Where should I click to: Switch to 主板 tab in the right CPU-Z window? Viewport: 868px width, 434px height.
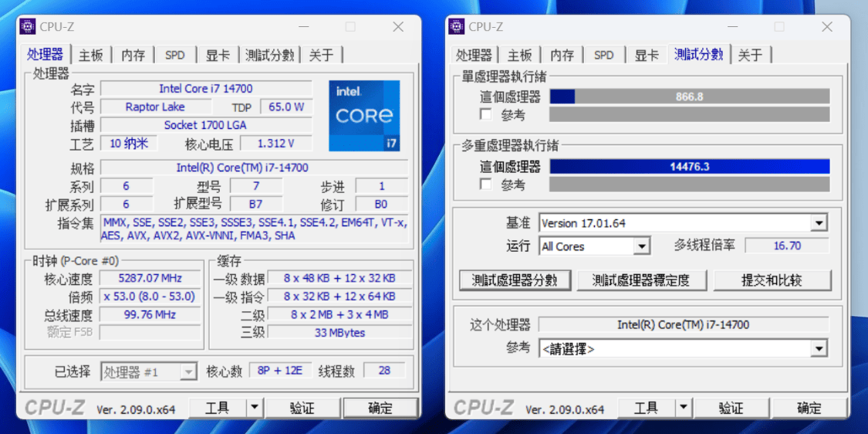pos(520,55)
